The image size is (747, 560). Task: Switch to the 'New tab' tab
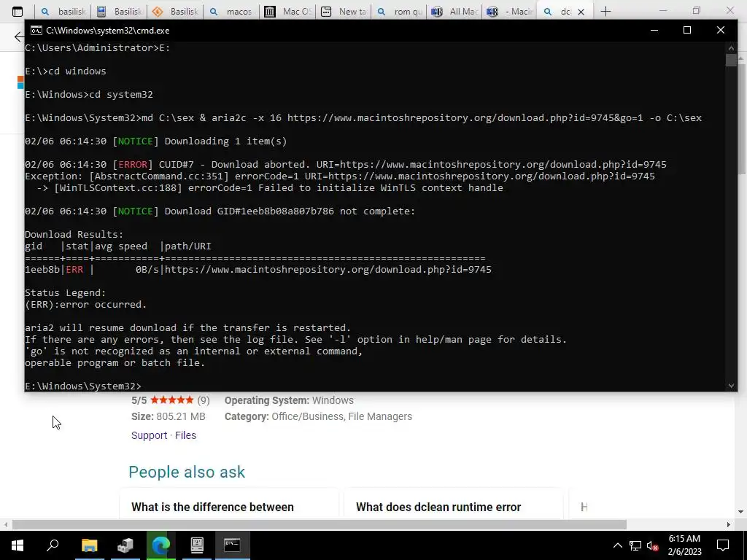pos(344,12)
